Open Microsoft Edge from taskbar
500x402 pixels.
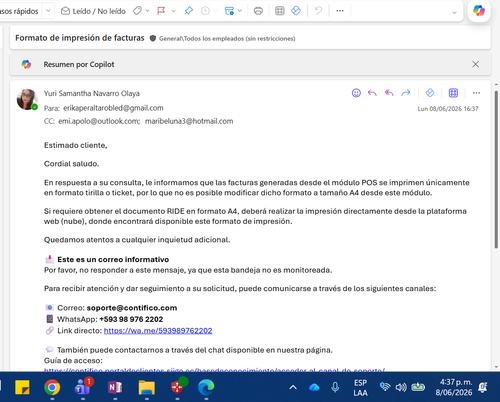tap(206, 387)
